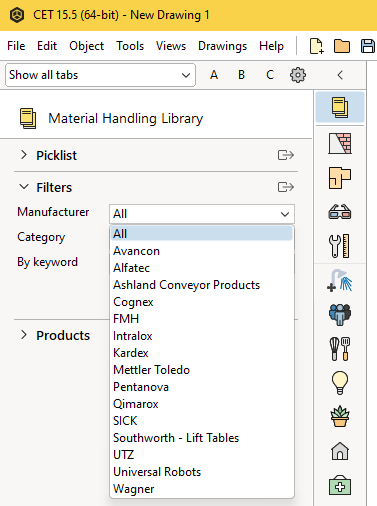Click the Material Handling Library title
Image resolution: width=377 pixels, height=506 pixels.
(126, 118)
